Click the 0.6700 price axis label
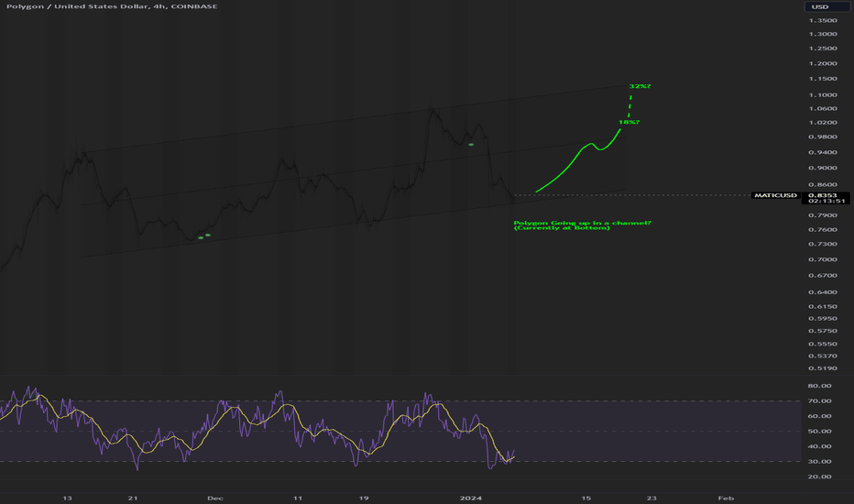The image size is (854, 504). coord(823,276)
